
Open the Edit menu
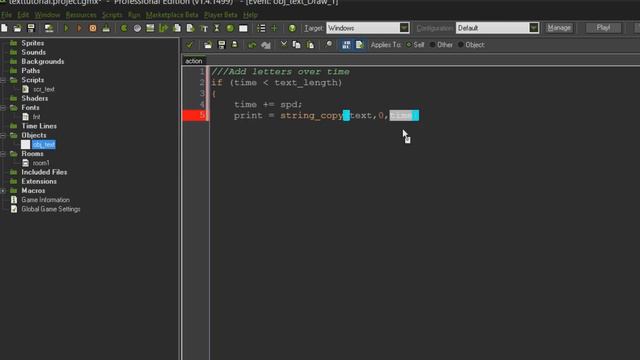pos(23,15)
